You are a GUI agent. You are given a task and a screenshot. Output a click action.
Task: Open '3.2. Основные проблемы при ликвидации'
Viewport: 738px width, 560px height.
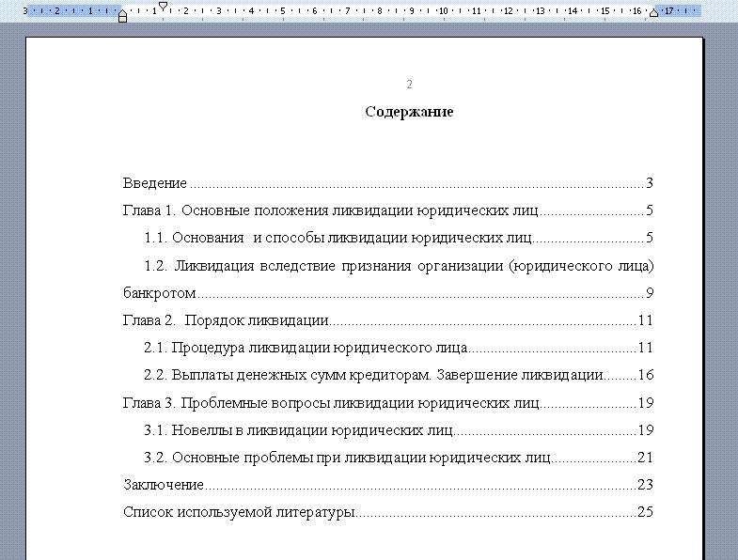pyautogui.click(x=347, y=458)
